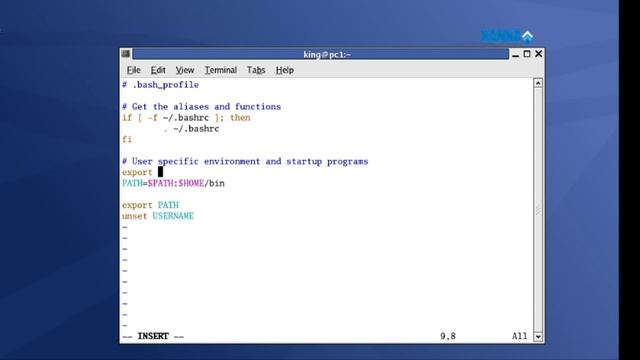Click the king@pc1:~ title bar
This screenshot has height=360, width=640.
coord(320,54)
